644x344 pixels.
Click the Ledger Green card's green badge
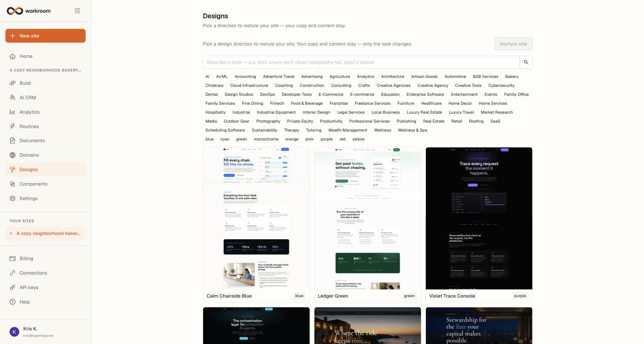[x=409, y=296]
